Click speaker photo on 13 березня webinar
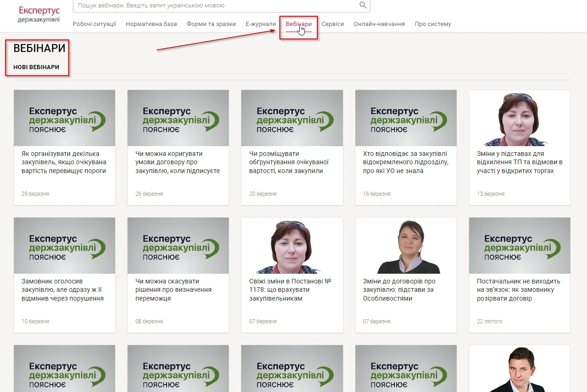The width and height of the screenshot is (587, 392). tap(519, 118)
